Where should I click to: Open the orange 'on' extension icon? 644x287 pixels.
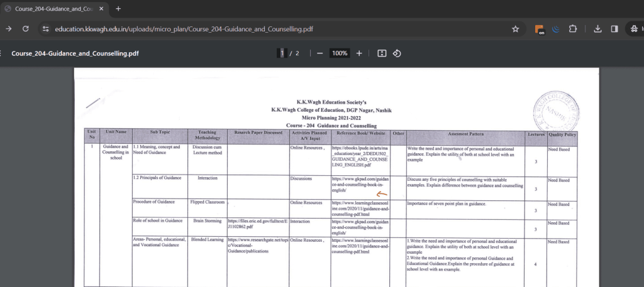pyautogui.click(x=539, y=29)
